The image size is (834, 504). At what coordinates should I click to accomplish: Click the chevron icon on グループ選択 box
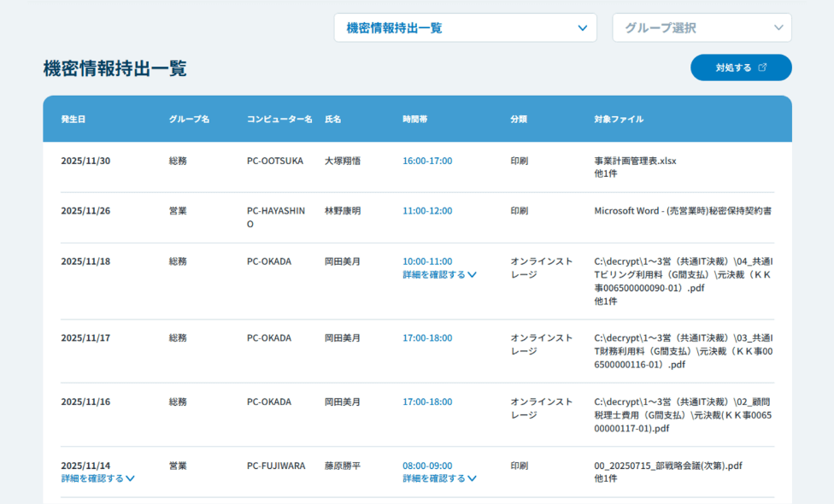(x=776, y=27)
